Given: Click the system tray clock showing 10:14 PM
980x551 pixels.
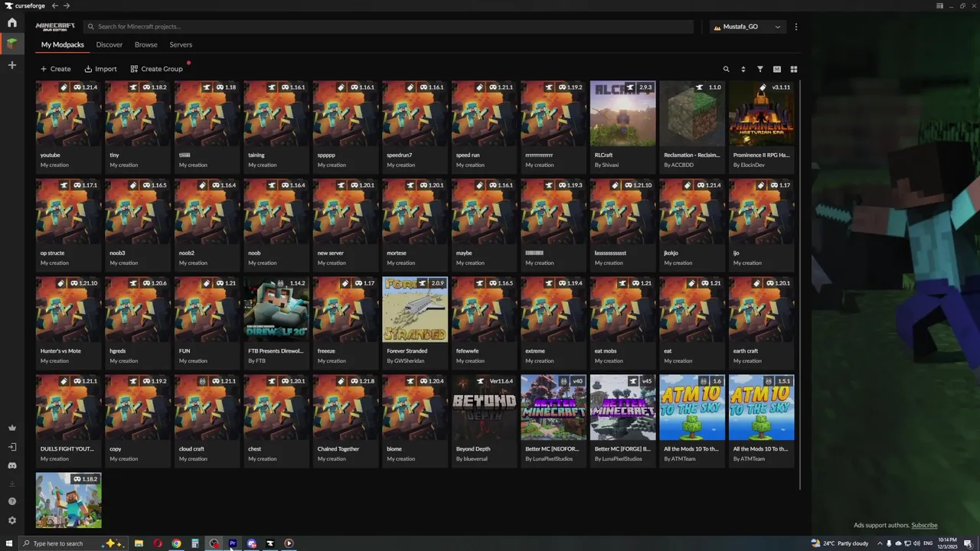Looking at the screenshot, I should point(947,543).
